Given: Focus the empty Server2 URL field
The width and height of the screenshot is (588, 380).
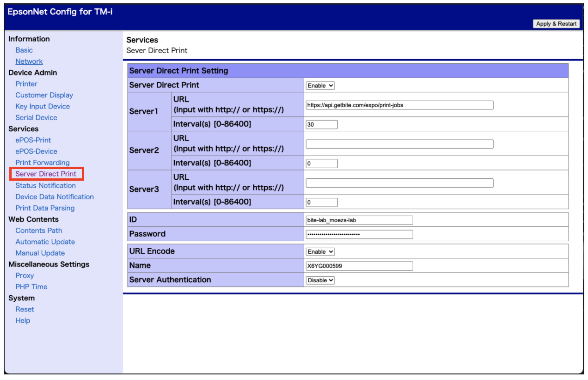Looking at the screenshot, I should point(400,144).
